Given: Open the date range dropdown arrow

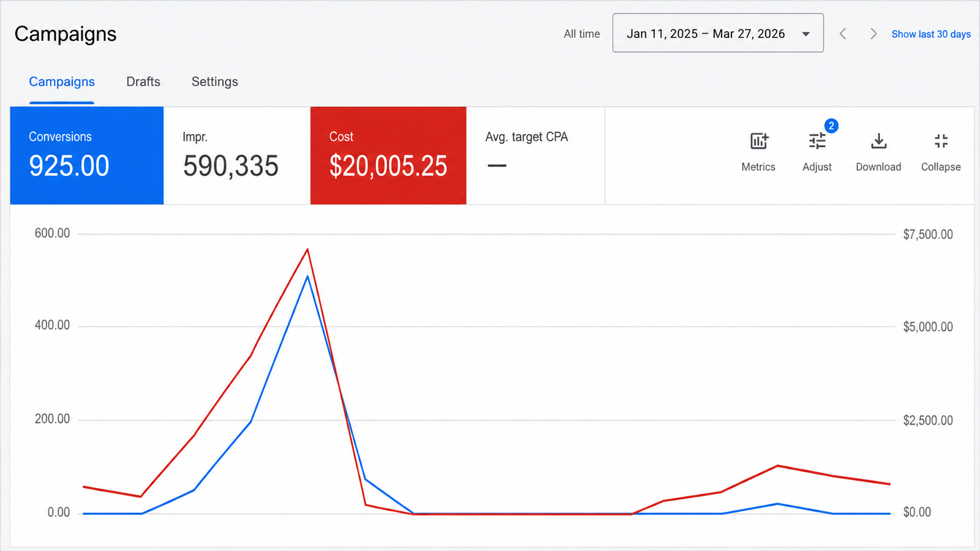Looking at the screenshot, I should (x=806, y=34).
